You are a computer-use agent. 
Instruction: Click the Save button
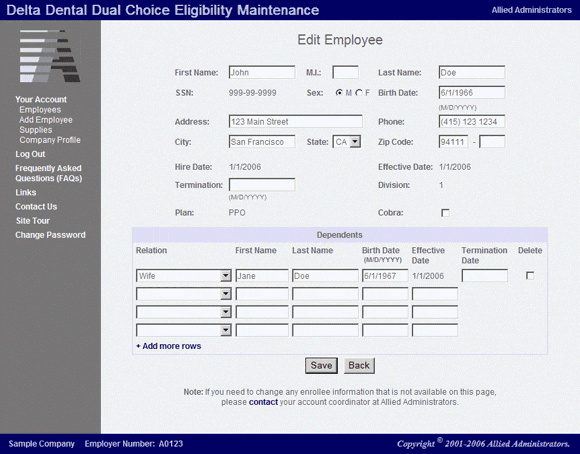(x=321, y=366)
